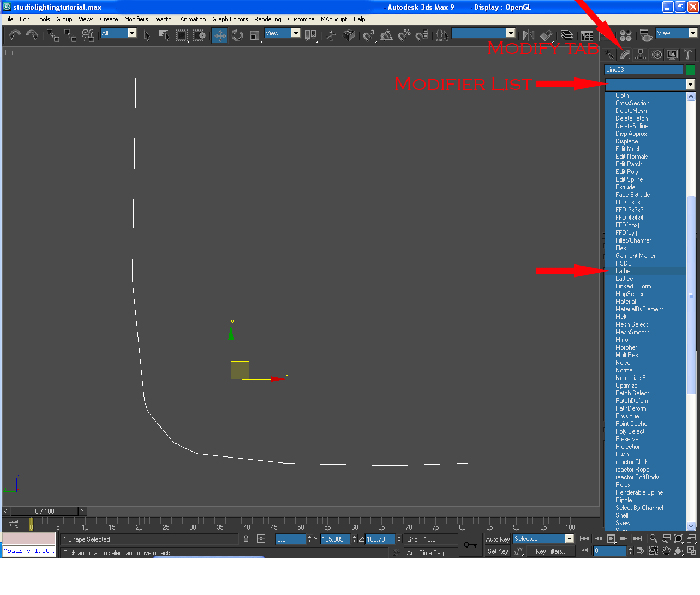Switch to the Hierarchy panel icon
The height and width of the screenshot is (595, 700).
640,54
